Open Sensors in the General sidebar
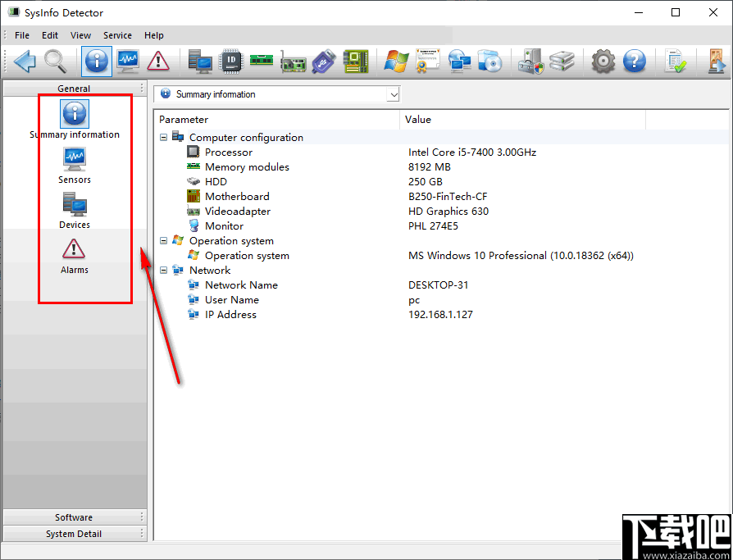The width and height of the screenshot is (733, 560). (75, 165)
